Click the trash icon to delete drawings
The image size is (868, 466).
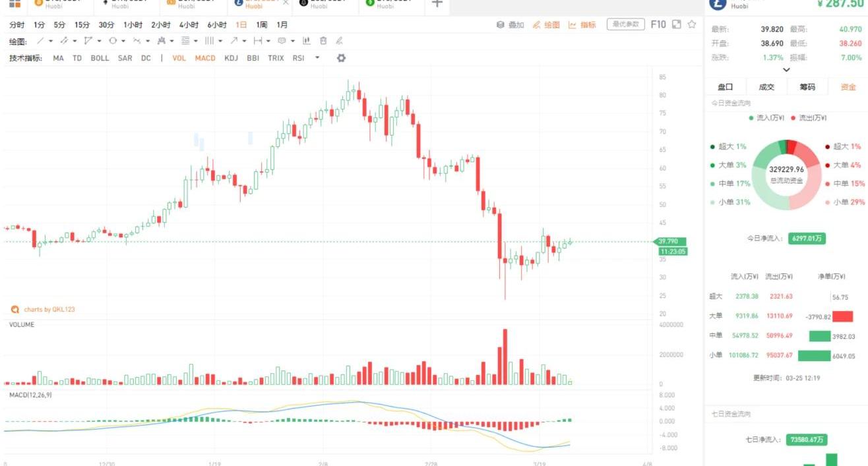[x=323, y=41]
